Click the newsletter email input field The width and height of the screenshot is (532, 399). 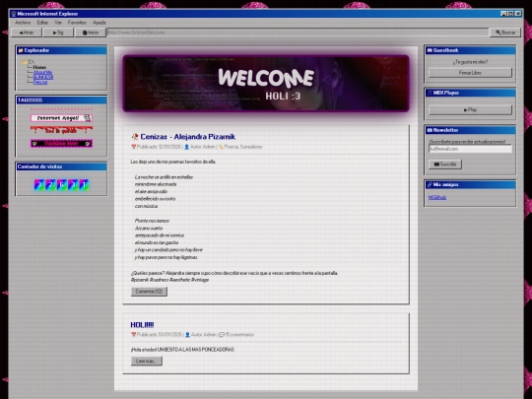[x=470, y=149]
